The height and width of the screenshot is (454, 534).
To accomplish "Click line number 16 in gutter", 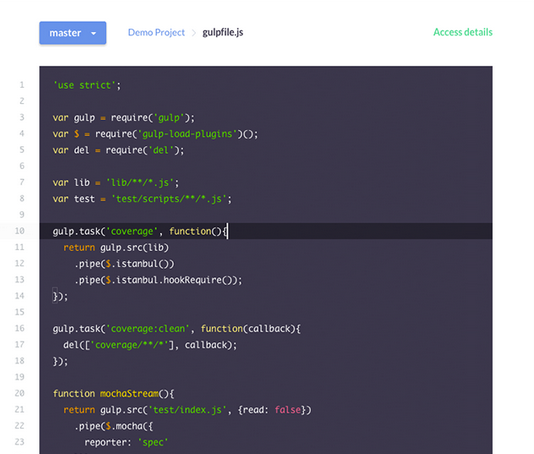I will (x=20, y=328).
